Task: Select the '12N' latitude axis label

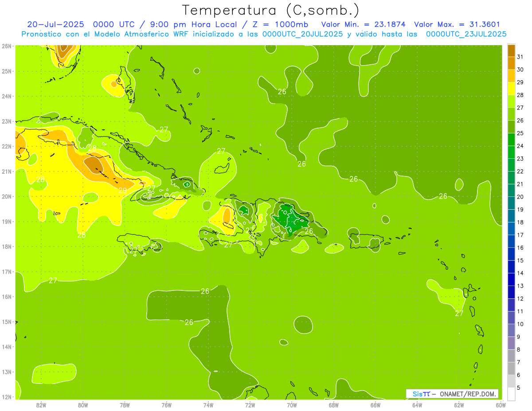Action: (6, 397)
